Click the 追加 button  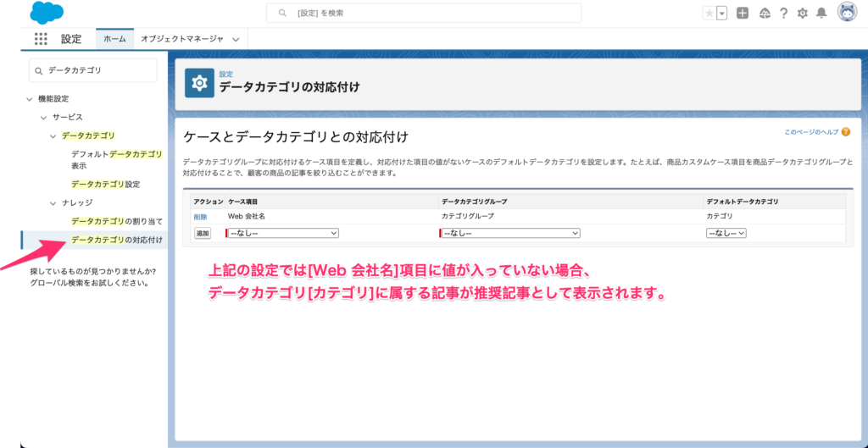click(203, 234)
